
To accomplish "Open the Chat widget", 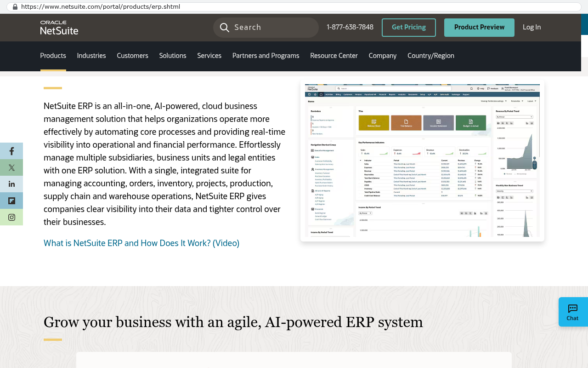I will click(x=573, y=312).
